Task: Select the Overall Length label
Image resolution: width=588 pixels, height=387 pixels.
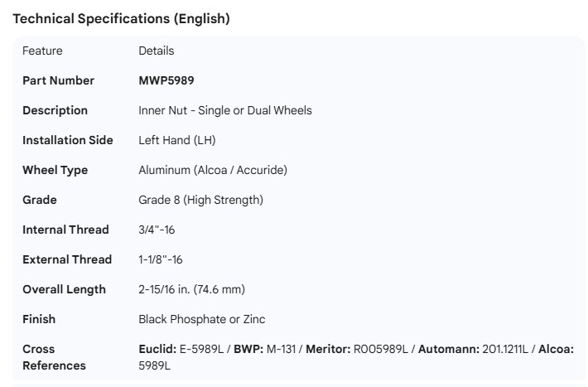Action: point(65,290)
